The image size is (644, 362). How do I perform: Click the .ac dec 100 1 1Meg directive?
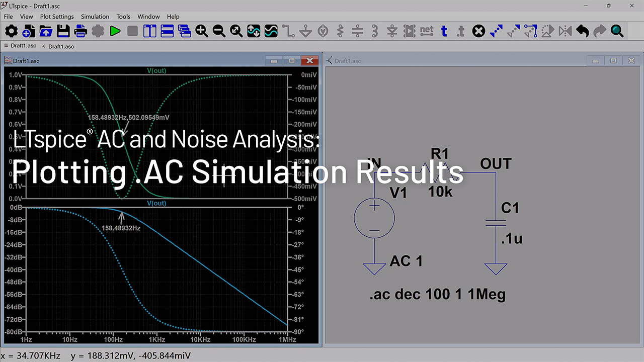[x=437, y=294]
